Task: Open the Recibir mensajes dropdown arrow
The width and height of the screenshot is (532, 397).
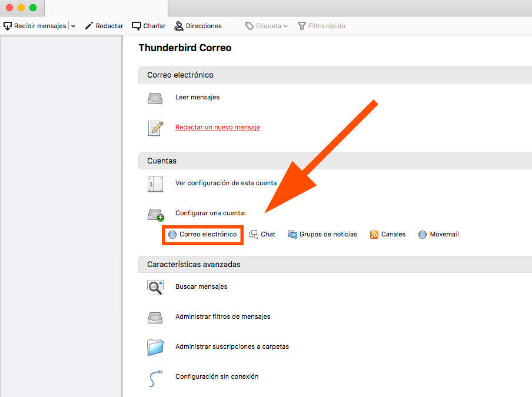Action: (x=73, y=26)
